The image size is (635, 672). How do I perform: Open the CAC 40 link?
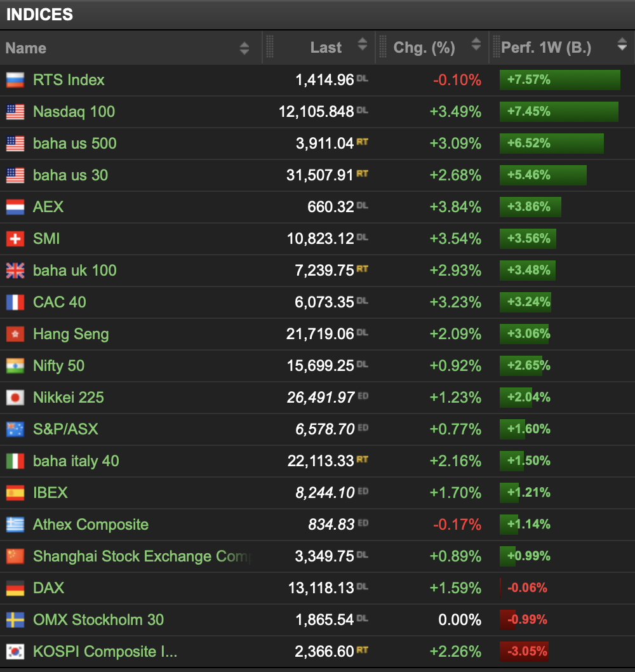(60, 302)
